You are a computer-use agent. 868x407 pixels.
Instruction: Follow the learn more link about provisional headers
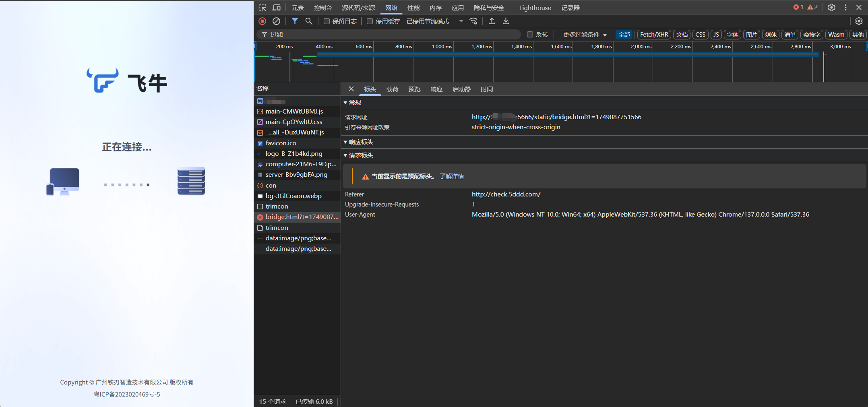click(x=452, y=176)
